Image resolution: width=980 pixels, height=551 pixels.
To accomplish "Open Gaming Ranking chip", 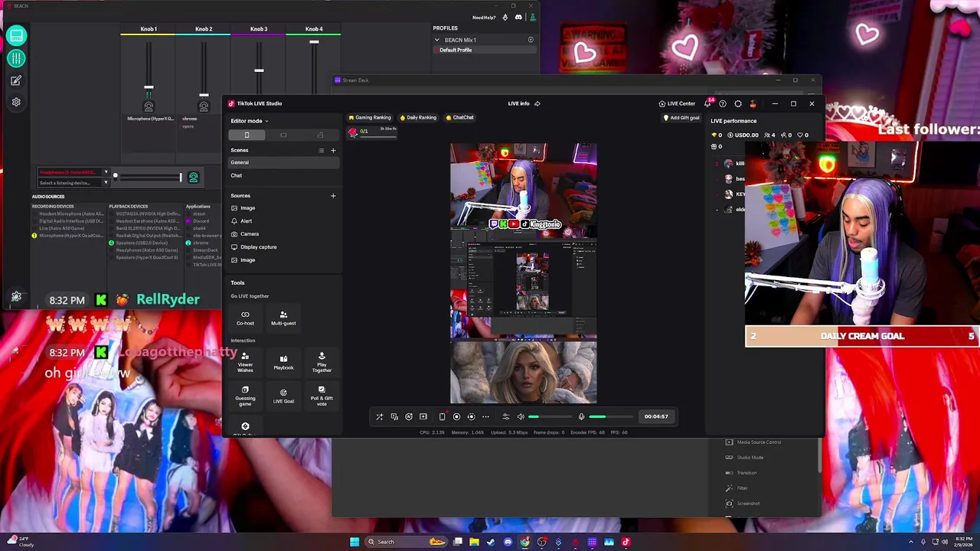I will pos(370,117).
